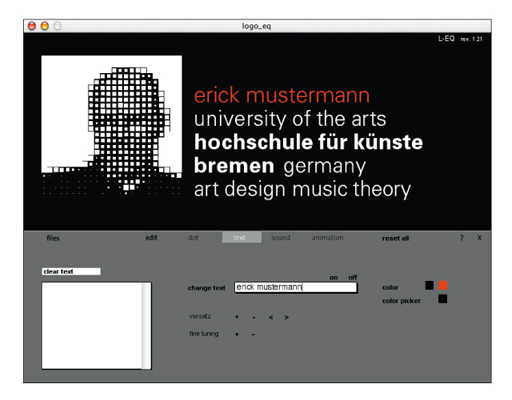This screenshot has height=400, width=512.
Task: Select the orange color swatch
Action: pos(443,285)
